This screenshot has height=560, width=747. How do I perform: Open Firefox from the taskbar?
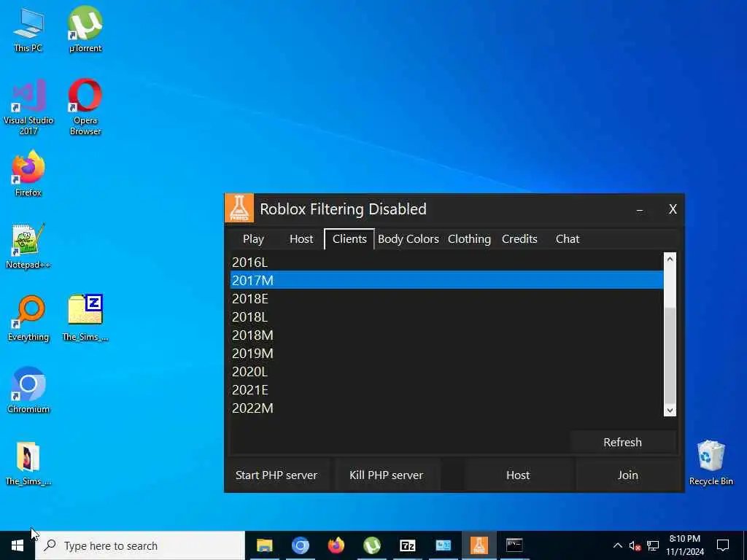[336, 545]
